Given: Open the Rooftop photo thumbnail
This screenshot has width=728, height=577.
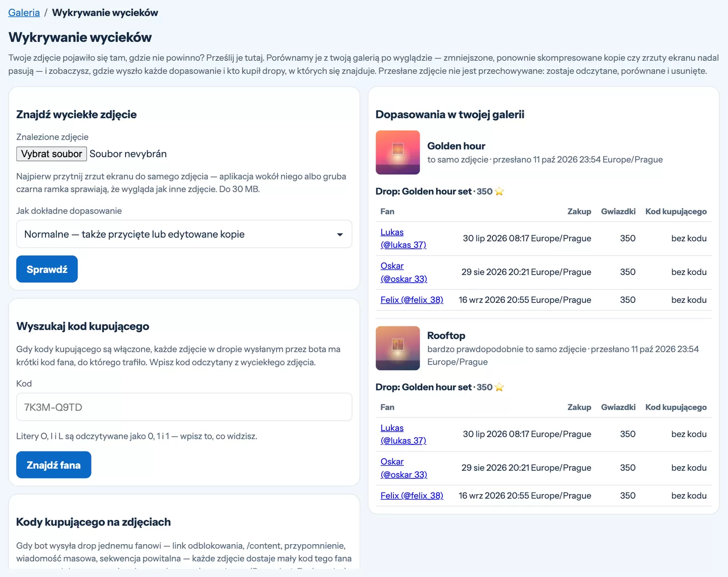Looking at the screenshot, I should (x=398, y=348).
